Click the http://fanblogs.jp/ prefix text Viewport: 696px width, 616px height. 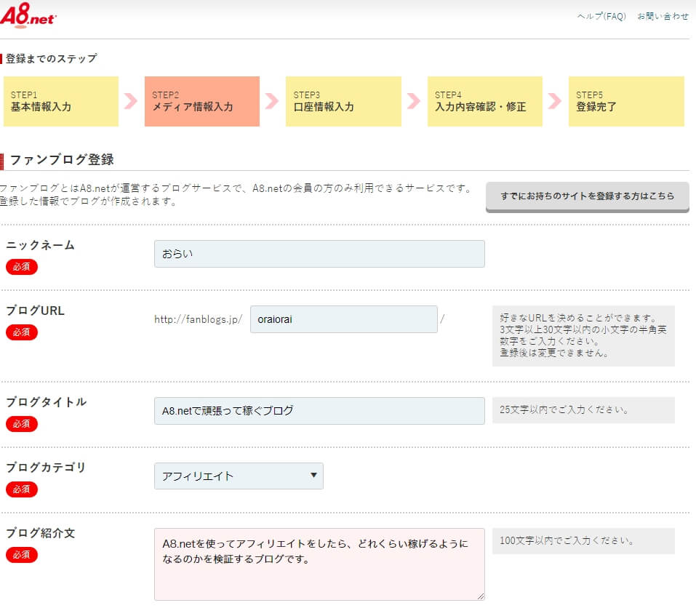(199, 319)
